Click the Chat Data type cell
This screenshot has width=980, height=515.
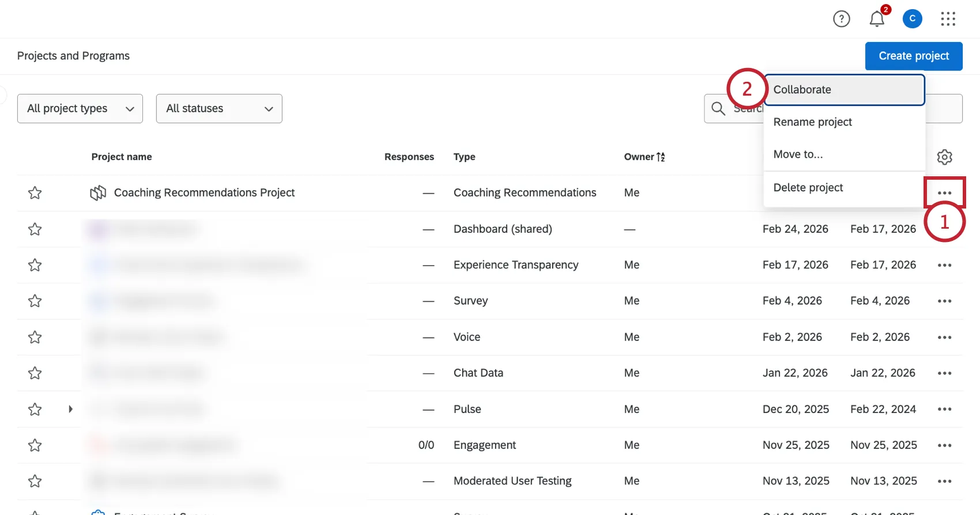478,373
